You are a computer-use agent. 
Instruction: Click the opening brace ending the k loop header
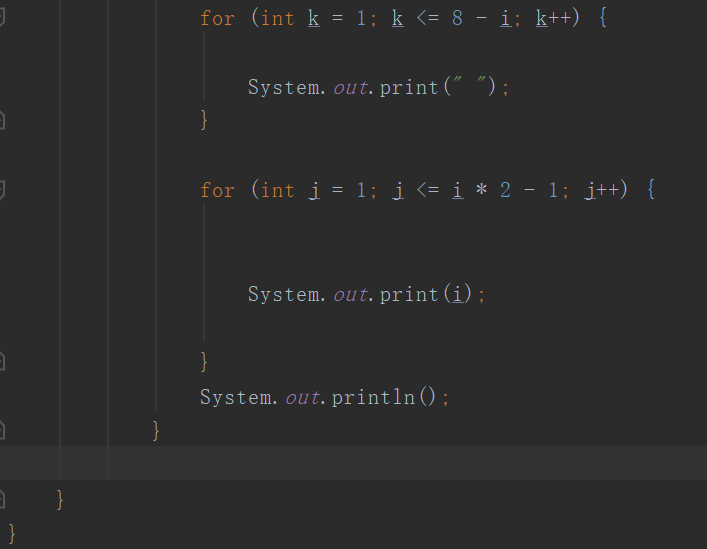603,18
